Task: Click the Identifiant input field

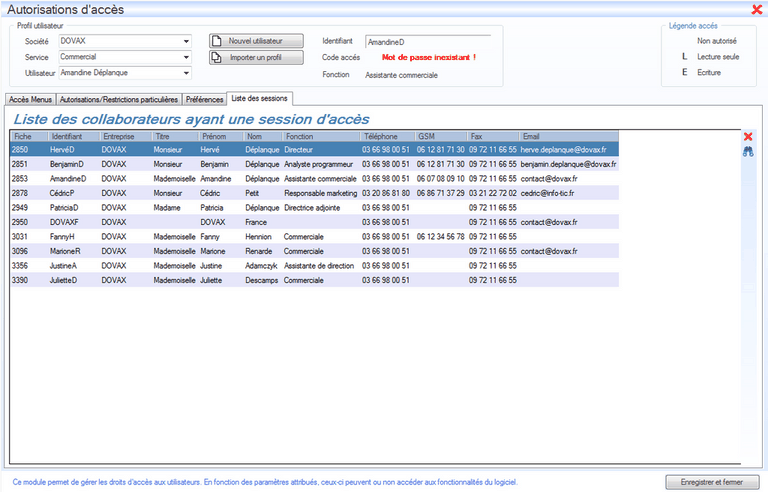Action: point(428,42)
